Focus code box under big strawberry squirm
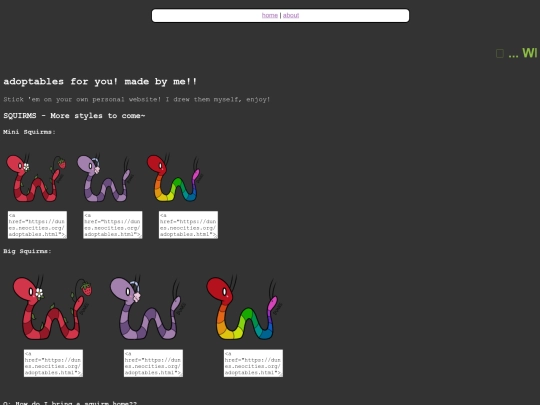Screen dimensions: 540x405 53,363
